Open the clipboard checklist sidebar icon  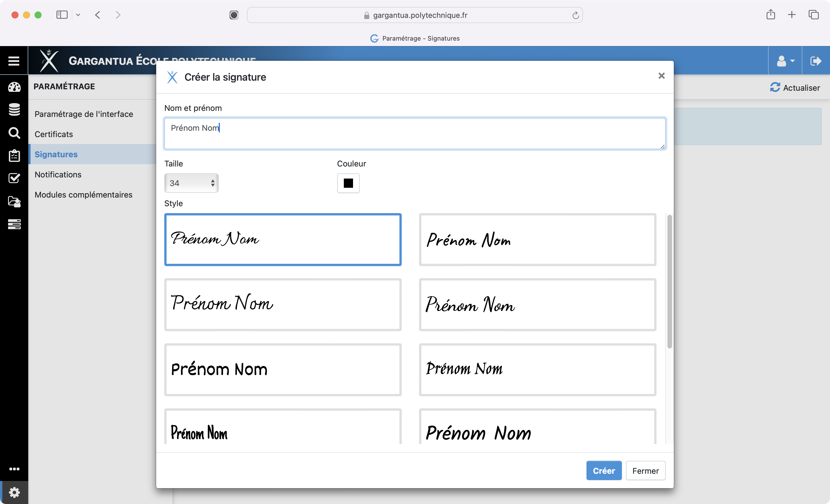coord(14,156)
